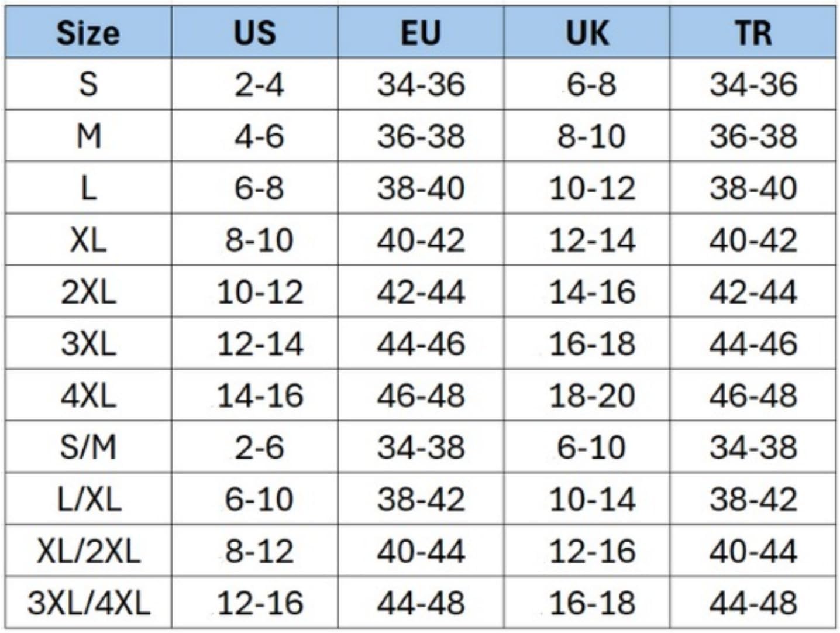
Task: Select US value 12-16 in 3XL/4XL row
Action: pos(260,603)
